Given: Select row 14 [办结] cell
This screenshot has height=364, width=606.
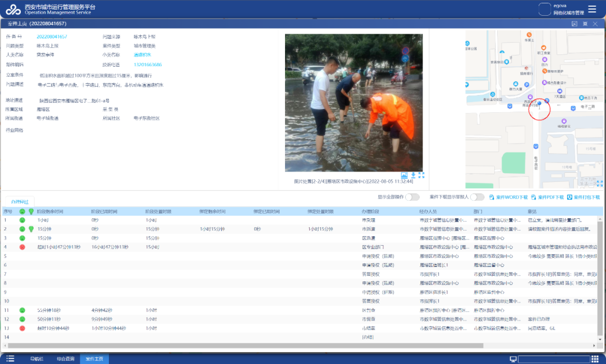Looking at the screenshot, I should 368,337.
